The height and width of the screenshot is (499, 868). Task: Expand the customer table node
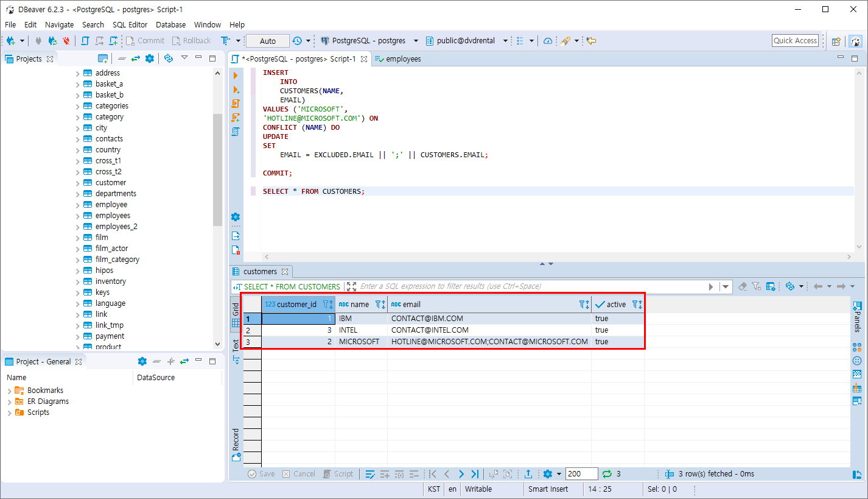(78, 183)
